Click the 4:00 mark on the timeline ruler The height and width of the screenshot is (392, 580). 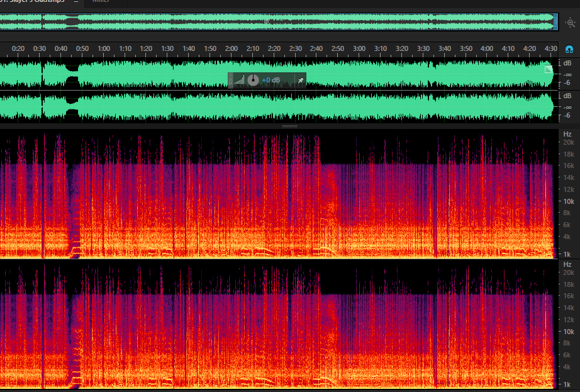pyautogui.click(x=486, y=48)
